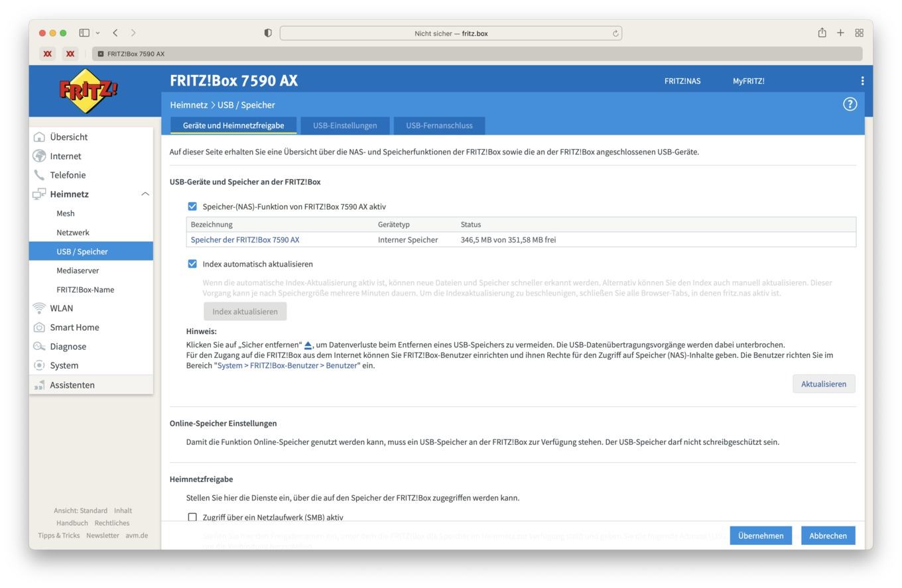Click the Aktualisieren button
The image size is (902, 588).
[824, 384]
